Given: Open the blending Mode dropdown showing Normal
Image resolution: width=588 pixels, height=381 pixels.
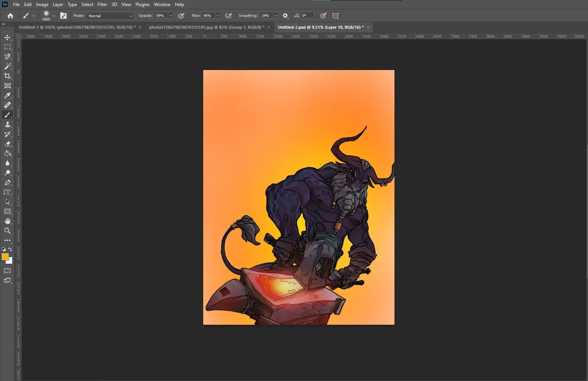Looking at the screenshot, I should pyautogui.click(x=110, y=16).
